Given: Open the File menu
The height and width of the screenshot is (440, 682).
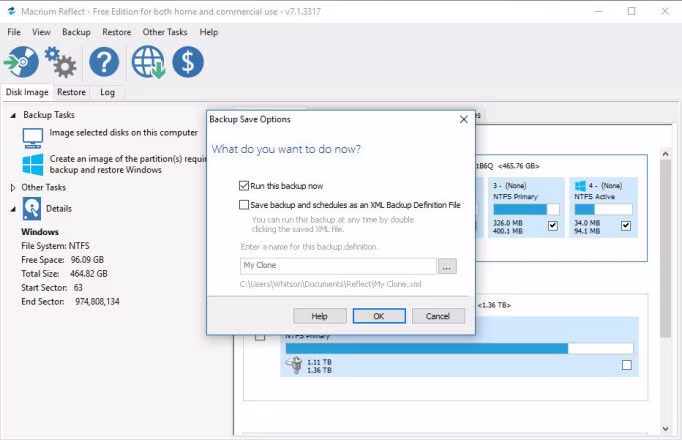Looking at the screenshot, I should [x=14, y=32].
